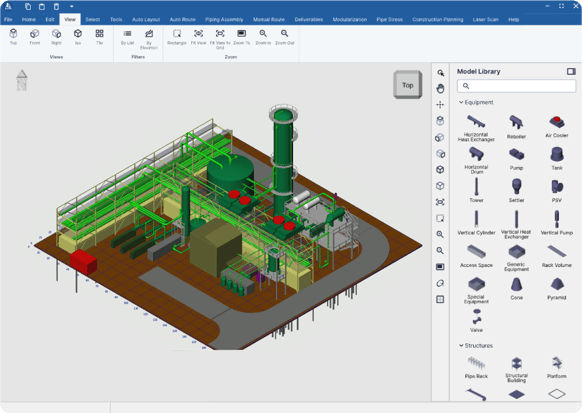Select the Vertical Pump item
Viewport: 582px width, 413px height.
556,223
